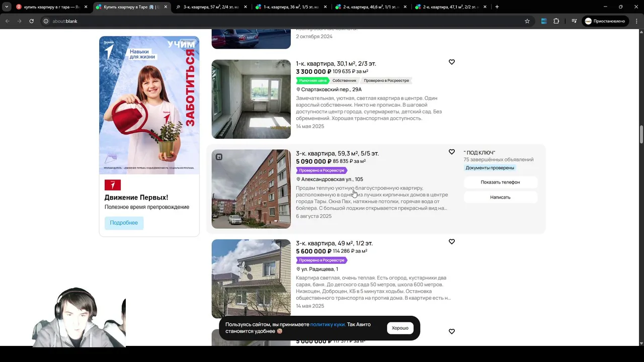Add the 49 м² flat to favorites
This screenshot has height=362, width=644.
tap(452, 242)
